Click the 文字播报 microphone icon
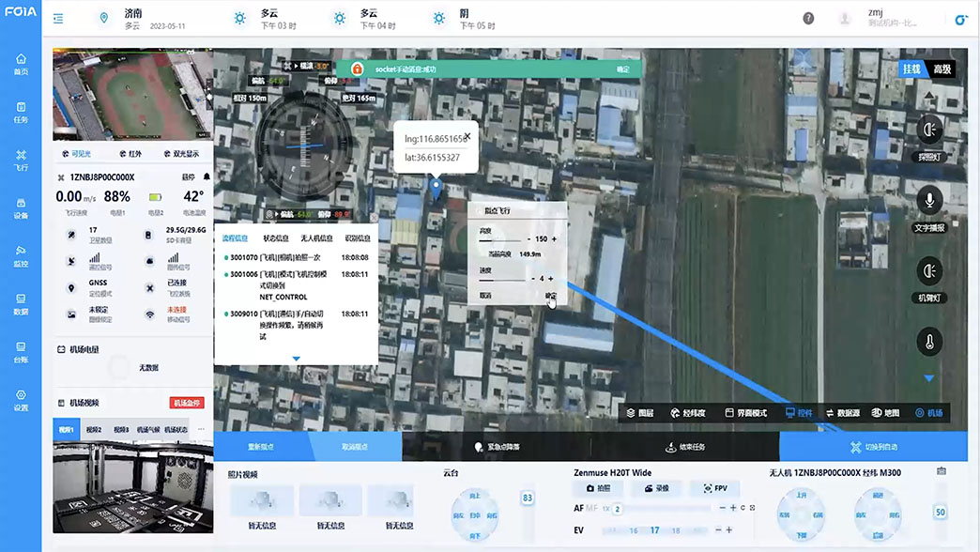980x552 pixels. click(x=928, y=200)
